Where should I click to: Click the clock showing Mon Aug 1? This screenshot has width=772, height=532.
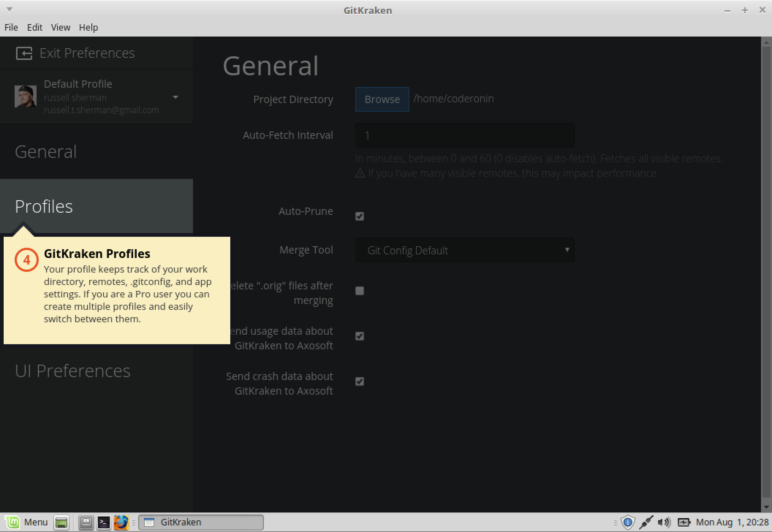point(732,522)
